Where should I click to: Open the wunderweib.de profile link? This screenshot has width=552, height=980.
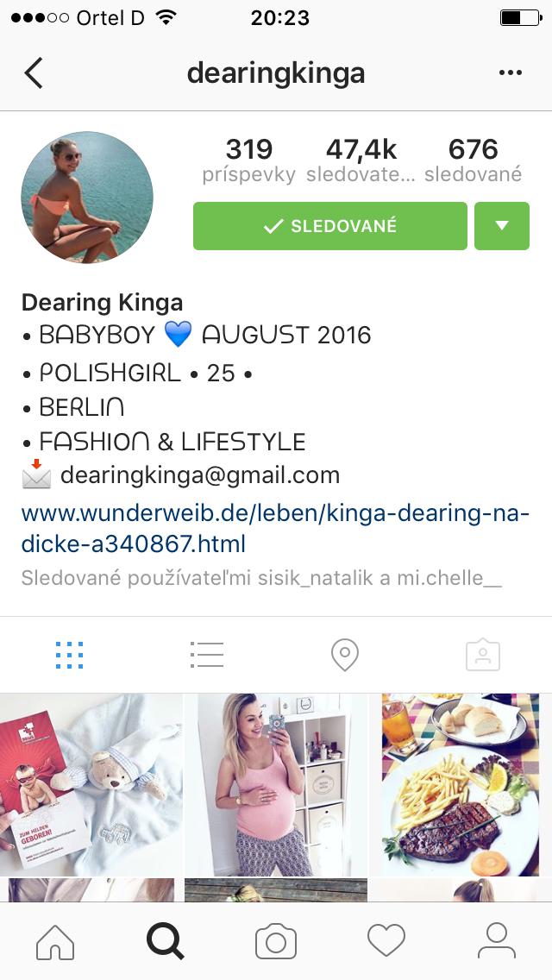276,530
